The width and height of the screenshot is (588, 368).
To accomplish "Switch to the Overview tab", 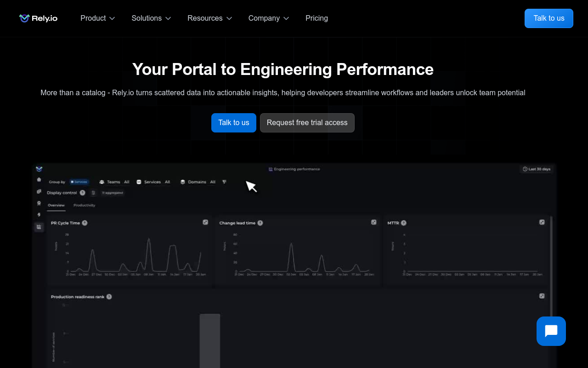I will click(x=56, y=205).
